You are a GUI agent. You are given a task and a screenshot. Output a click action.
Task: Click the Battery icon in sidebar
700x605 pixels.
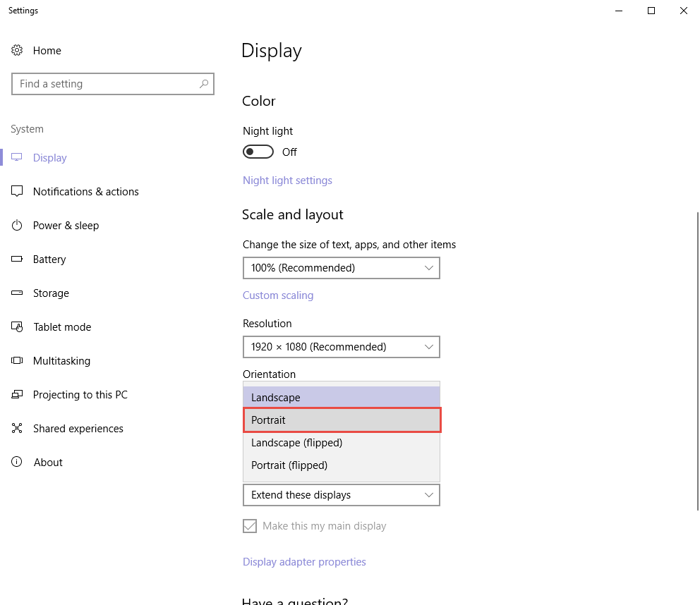pyautogui.click(x=17, y=259)
